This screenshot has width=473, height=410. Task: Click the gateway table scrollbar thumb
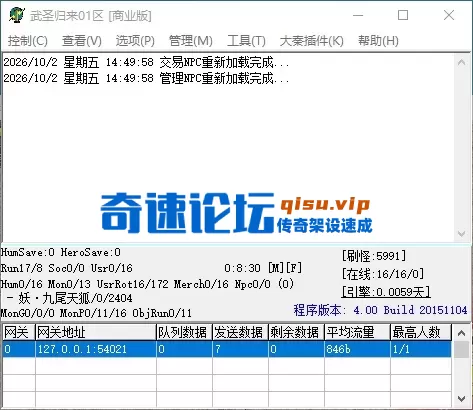tap(462, 349)
